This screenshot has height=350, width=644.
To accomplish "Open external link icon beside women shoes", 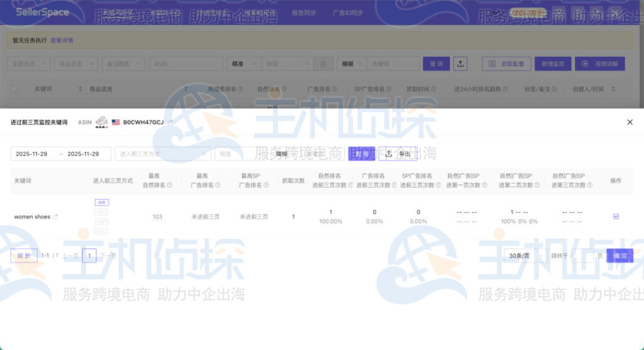I will pyautogui.click(x=55, y=217).
